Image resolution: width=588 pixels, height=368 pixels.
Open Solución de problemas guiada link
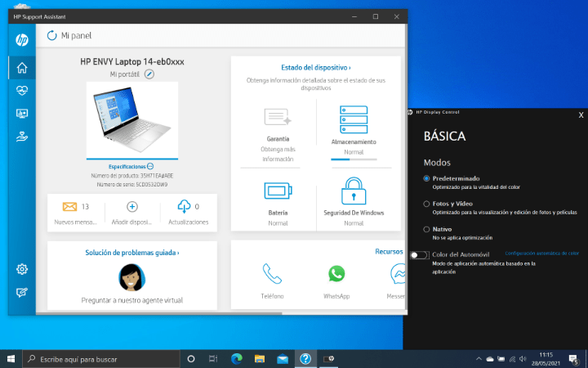tap(132, 253)
